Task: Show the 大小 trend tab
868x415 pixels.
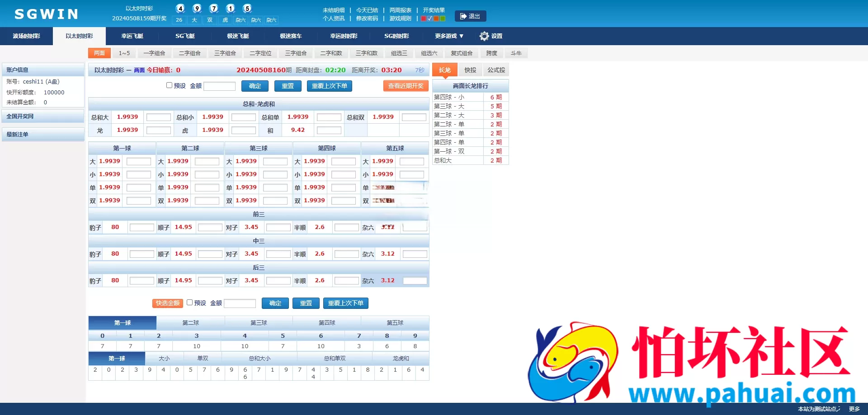Action: pyautogui.click(x=165, y=359)
